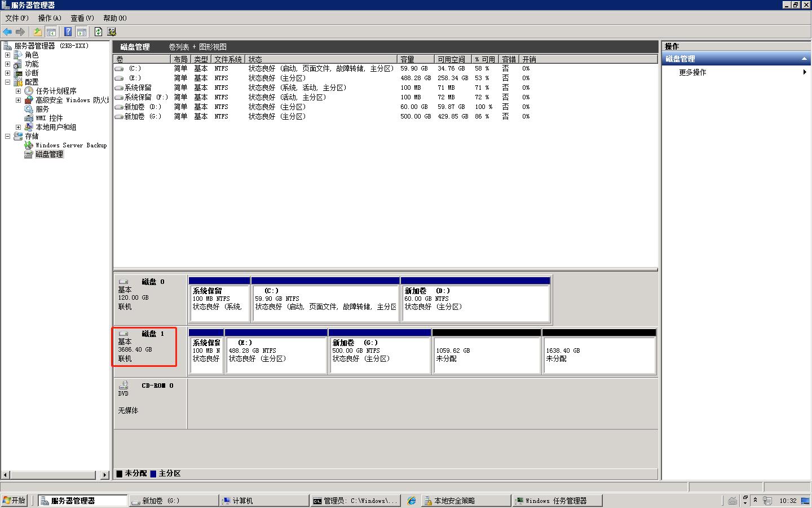Open the 操作 menu
The width and height of the screenshot is (812, 508).
click(50, 18)
